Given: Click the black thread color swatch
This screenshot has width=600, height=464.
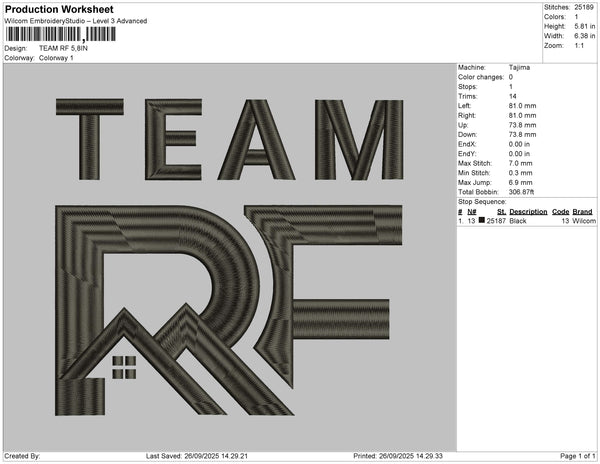Looking at the screenshot, I should click(x=482, y=220).
